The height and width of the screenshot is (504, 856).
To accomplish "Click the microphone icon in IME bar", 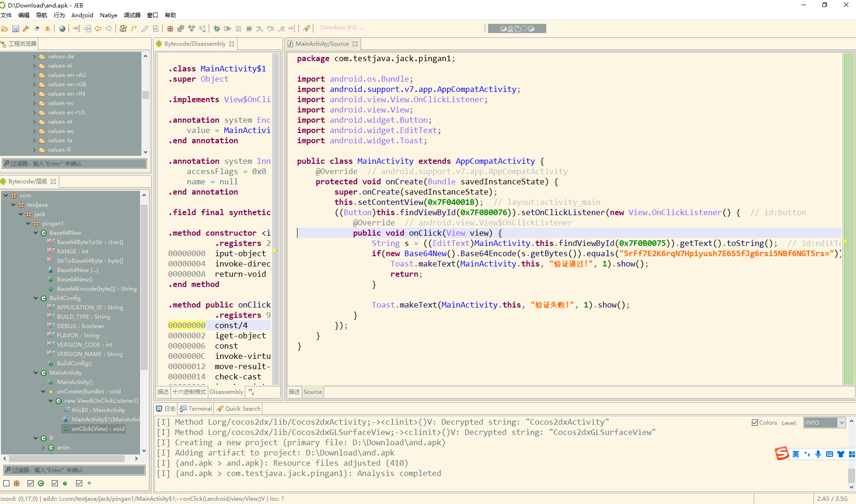I will (818, 454).
